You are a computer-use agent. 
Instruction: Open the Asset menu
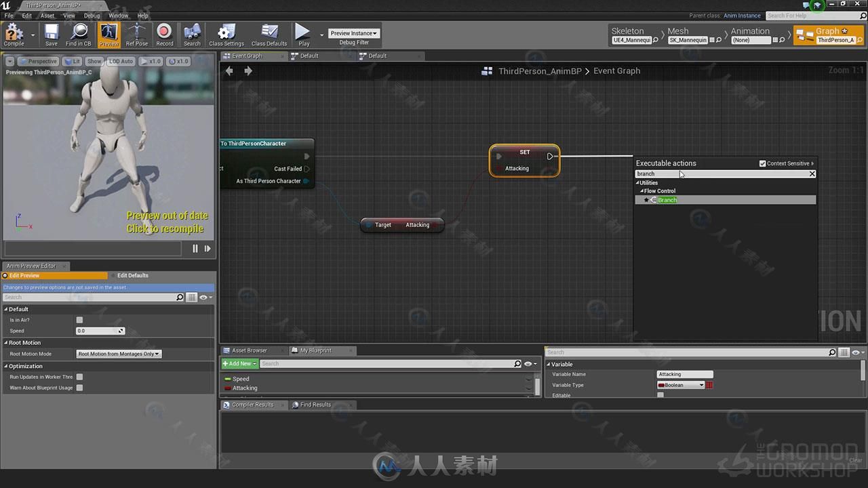tap(47, 16)
